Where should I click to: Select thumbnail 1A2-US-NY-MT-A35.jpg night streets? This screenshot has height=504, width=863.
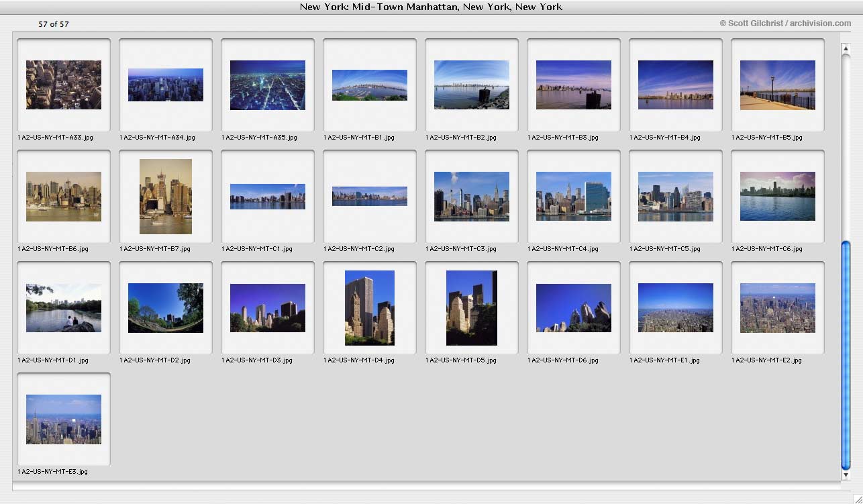point(268,85)
